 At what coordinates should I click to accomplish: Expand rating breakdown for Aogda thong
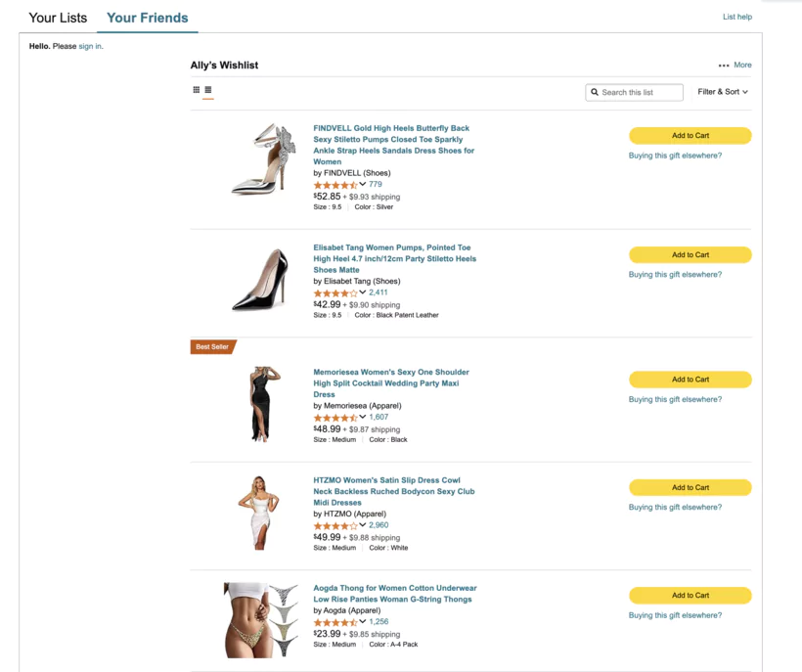point(362,622)
